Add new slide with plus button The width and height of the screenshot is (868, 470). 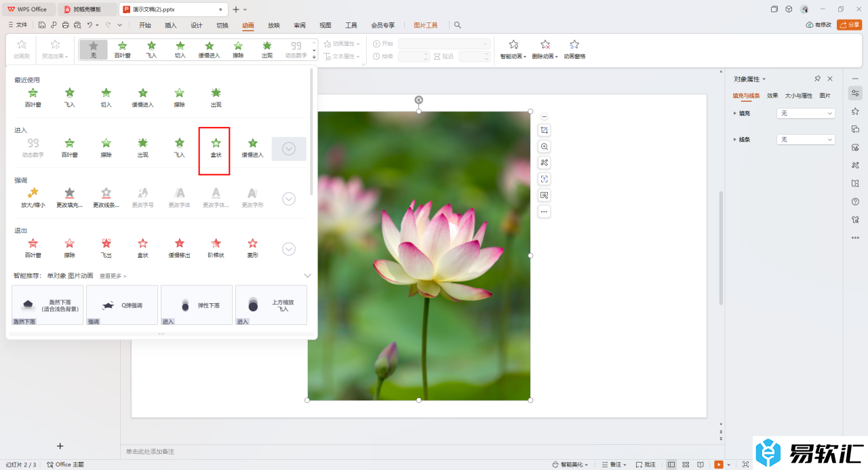(x=60, y=446)
